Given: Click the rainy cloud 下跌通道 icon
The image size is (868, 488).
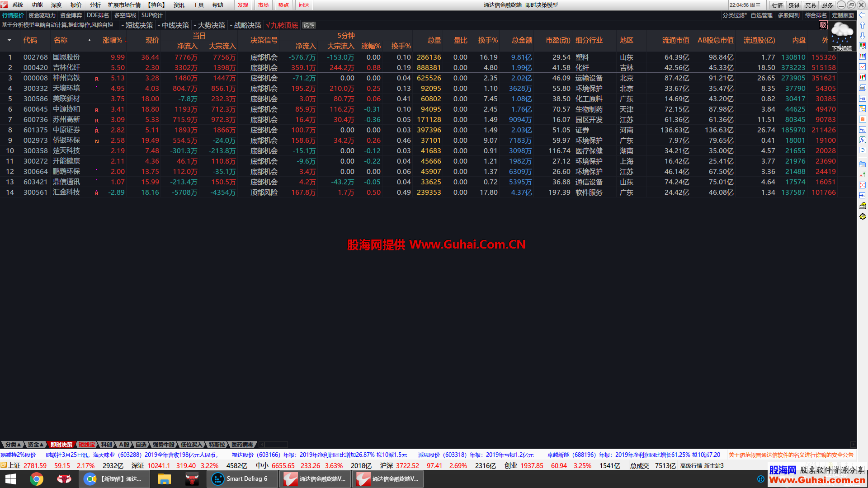Looking at the screenshot, I should 842,36.
